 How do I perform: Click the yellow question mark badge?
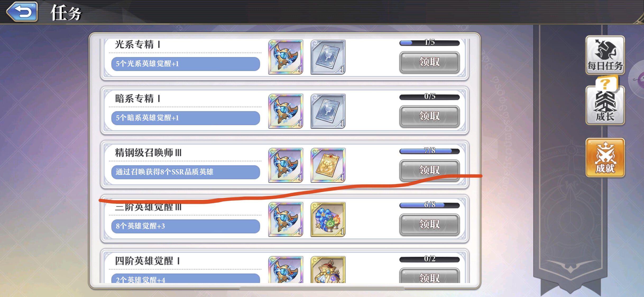point(606,83)
